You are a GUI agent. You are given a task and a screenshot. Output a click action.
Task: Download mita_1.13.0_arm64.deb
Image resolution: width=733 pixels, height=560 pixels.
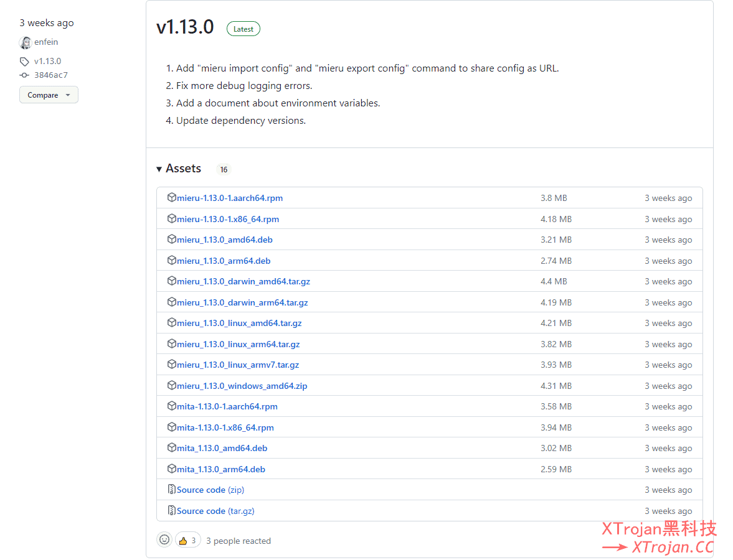point(220,469)
